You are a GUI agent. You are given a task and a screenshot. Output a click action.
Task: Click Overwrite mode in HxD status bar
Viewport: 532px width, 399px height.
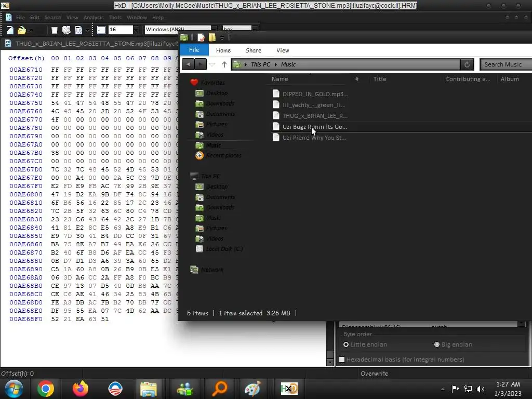click(x=374, y=373)
